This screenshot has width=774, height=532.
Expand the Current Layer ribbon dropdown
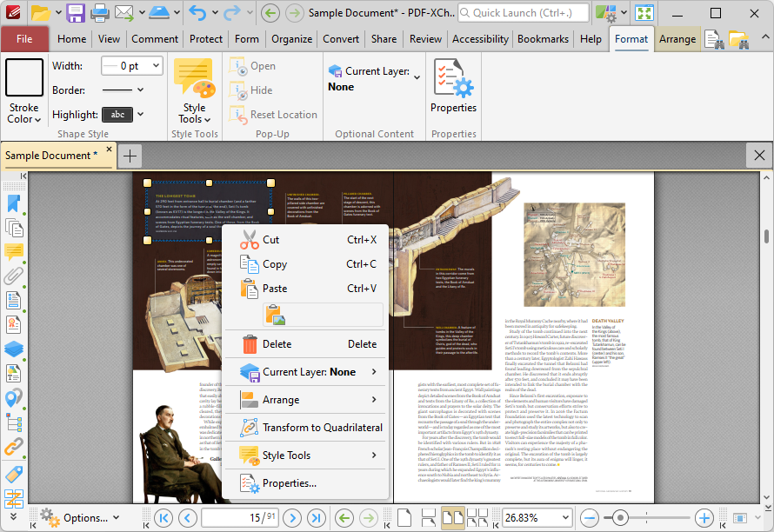[x=417, y=77]
